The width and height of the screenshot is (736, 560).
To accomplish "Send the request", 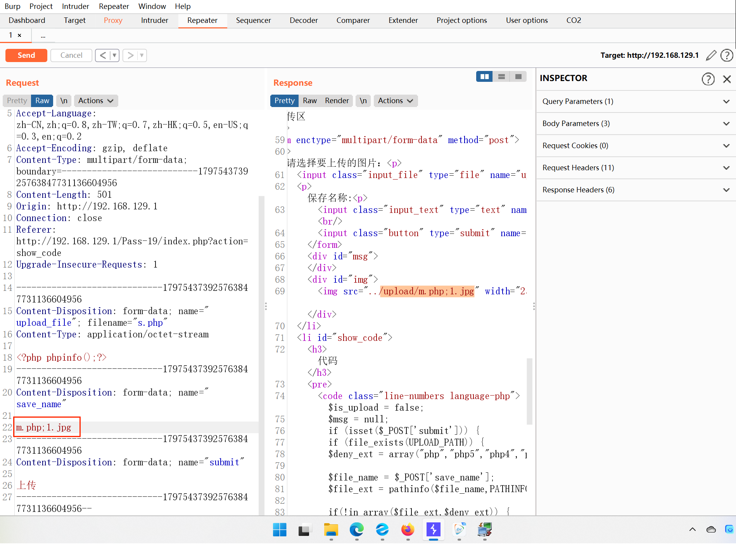I will click(x=26, y=55).
